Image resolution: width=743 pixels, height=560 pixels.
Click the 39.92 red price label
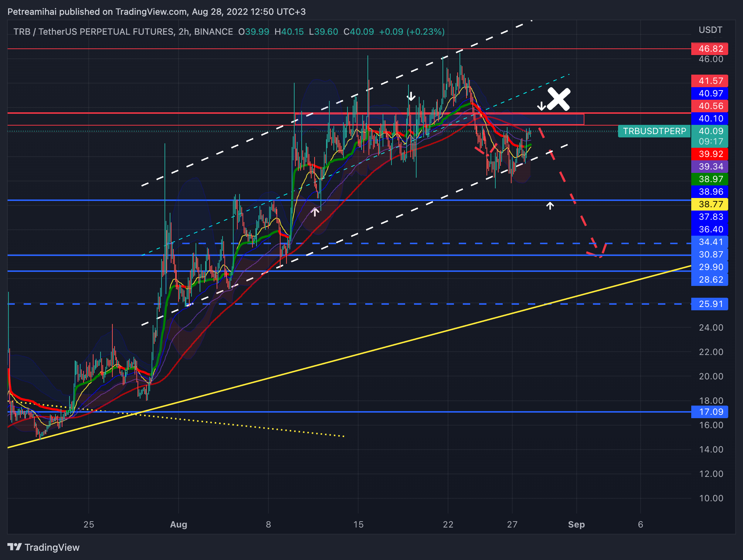[710, 154]
